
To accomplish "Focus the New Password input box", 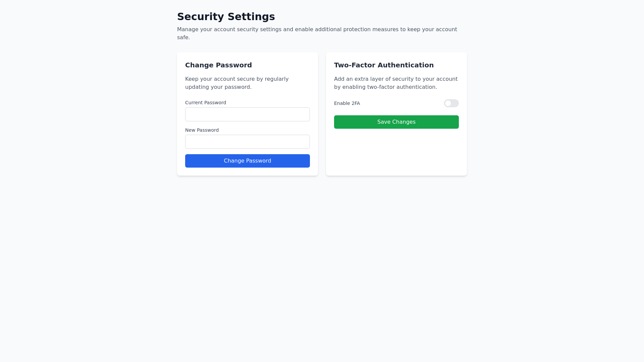I will tap(247, 142).
